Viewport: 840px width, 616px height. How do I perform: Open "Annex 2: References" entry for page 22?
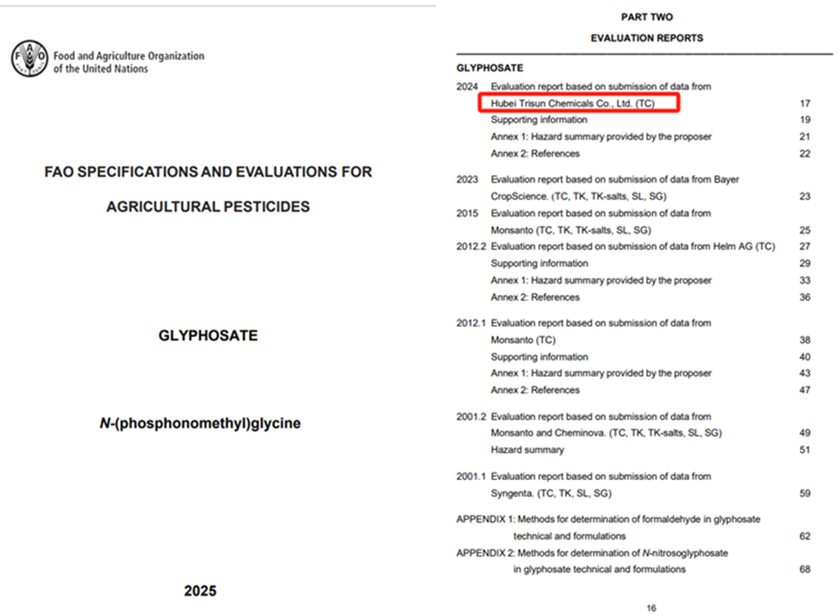coord(535,154)
